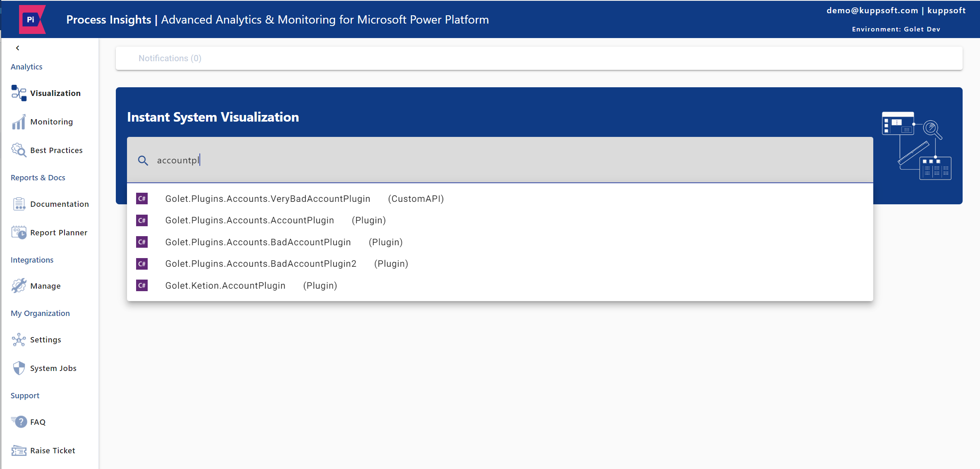Select Golet.Plugins.Accounts.VeryBadAccountPlugin result
The width and height of the screenshot is (980, 469).
[500, 199]
